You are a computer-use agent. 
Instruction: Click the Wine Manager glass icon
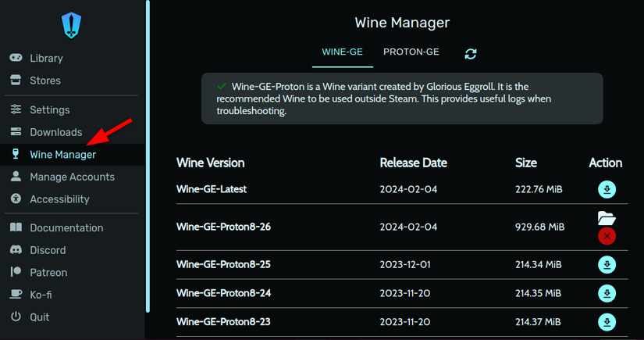(x=16, y=154)
